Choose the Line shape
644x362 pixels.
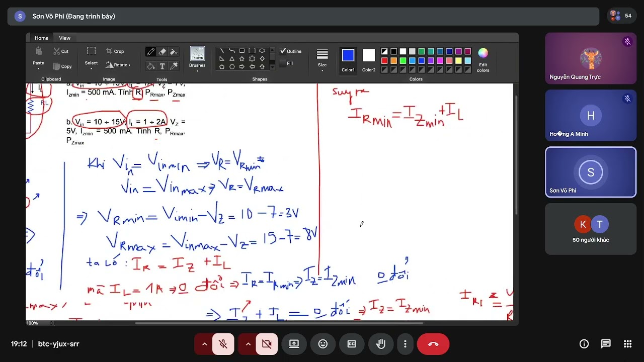click(x=222, y=51)
